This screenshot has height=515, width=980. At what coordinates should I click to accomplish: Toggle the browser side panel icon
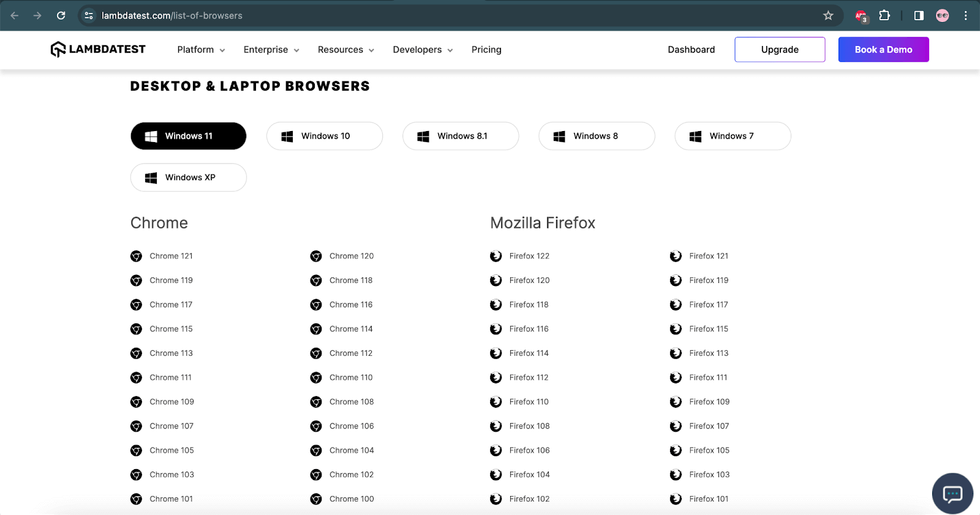[x=919, y=15]
